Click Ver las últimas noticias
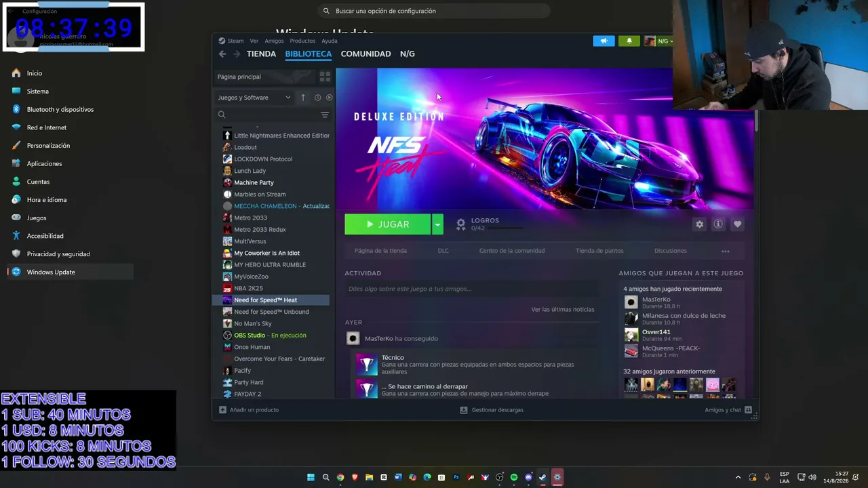 tap(563, 310)
